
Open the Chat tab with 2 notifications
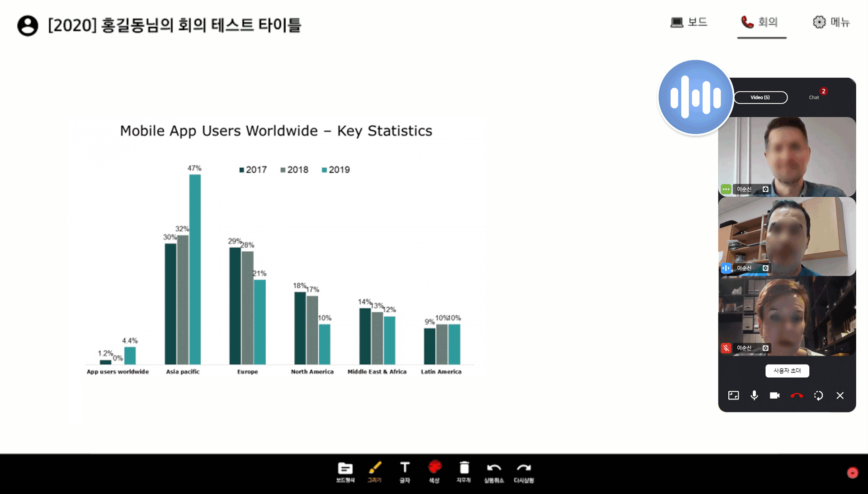tap(814, 97)
